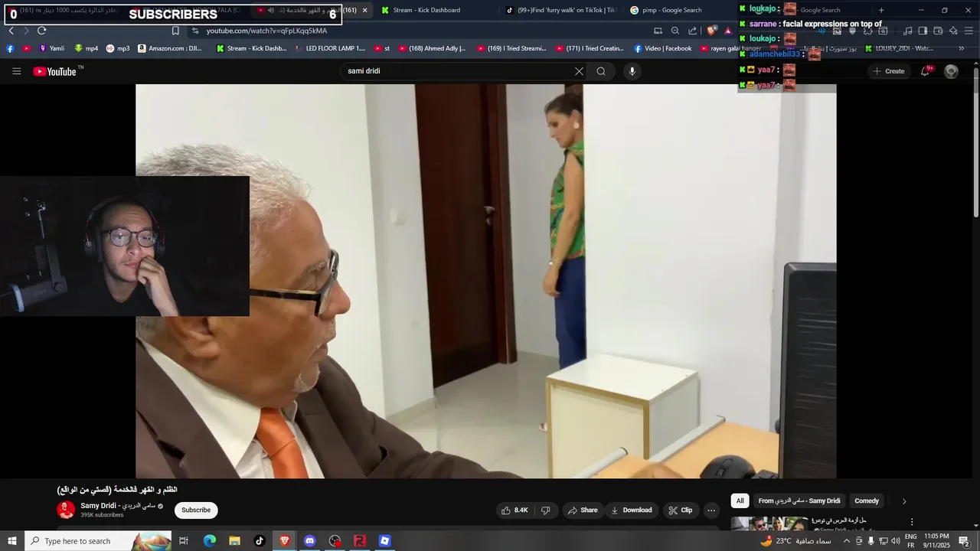Open Discord from taskbar
Image resolution: width=980 pixels, height=551 pixels.
tap(309, 541)
